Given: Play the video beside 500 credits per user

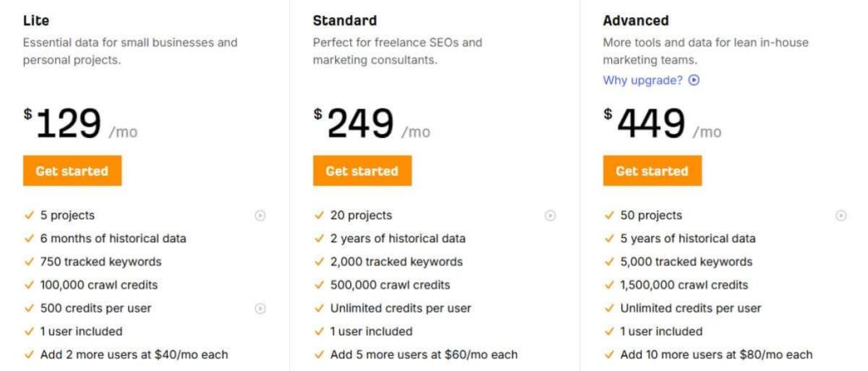Looking at the screenshot, I should click(260, 308).
